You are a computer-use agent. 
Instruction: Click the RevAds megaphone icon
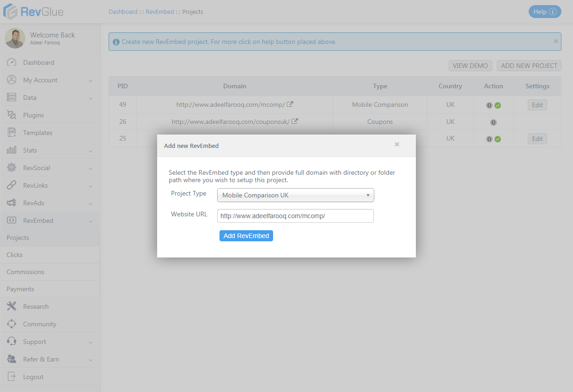[12, 203]
